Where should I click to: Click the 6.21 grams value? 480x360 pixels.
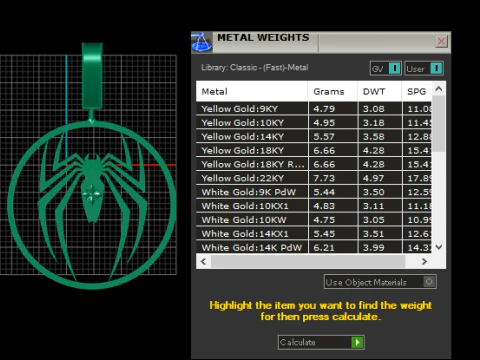(x=324, y=248)
